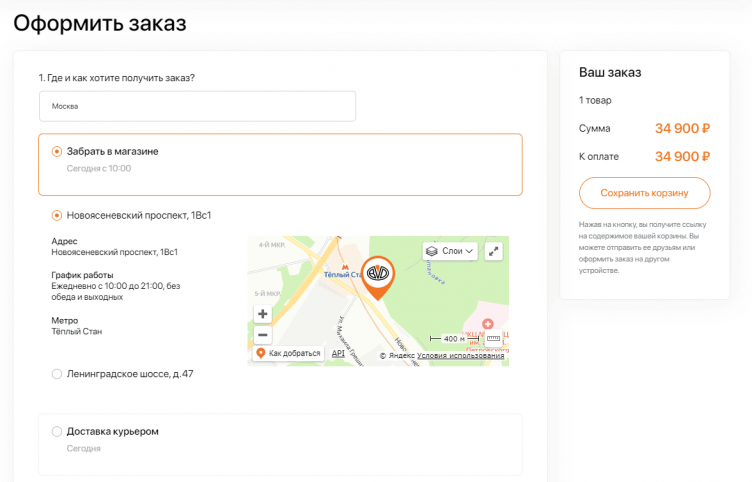The image size is (752, 482).
Task: Click the Яндекс copyright label on the map
Action: click(x=397, y=355)
